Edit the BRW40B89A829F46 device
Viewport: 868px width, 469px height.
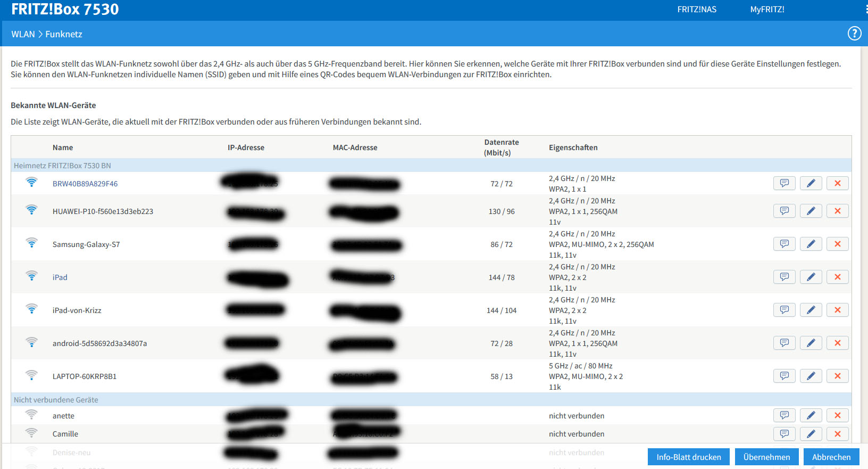coord(811,183)
